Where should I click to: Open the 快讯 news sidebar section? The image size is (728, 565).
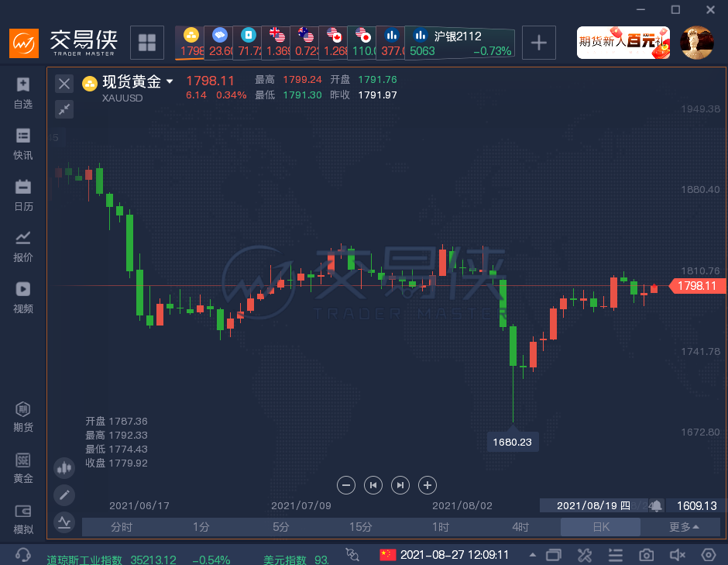pyautogui.click(x=23, y=144)
